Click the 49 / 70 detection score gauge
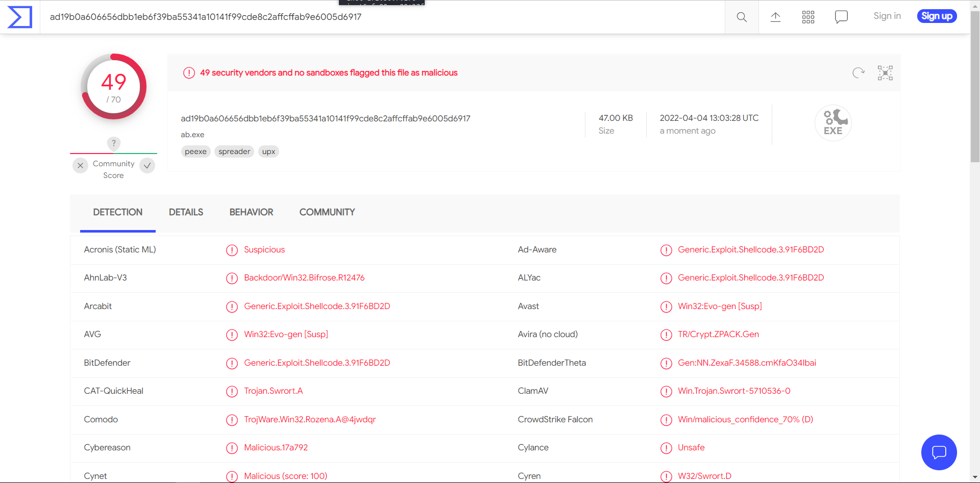This screenshot has width=980, height=483. (x=113, y=87)
